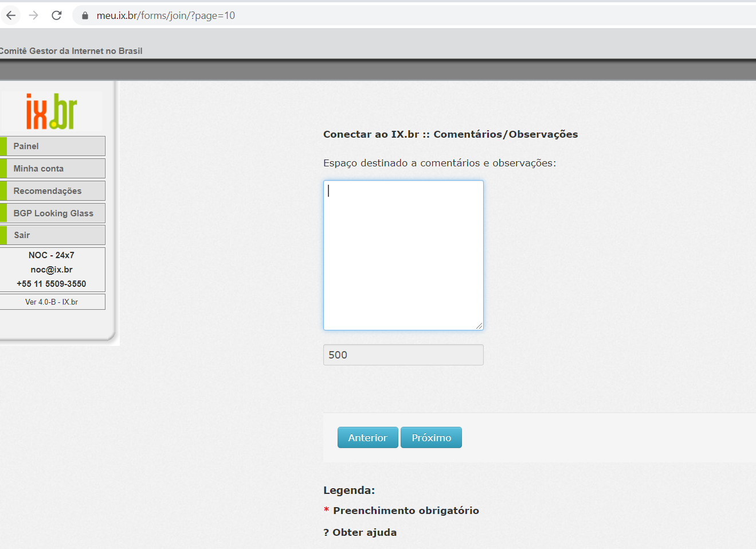Go to Recomendações in the sidebar
The height and width of the screenshot is (549, 756).
tap(52, 190)
